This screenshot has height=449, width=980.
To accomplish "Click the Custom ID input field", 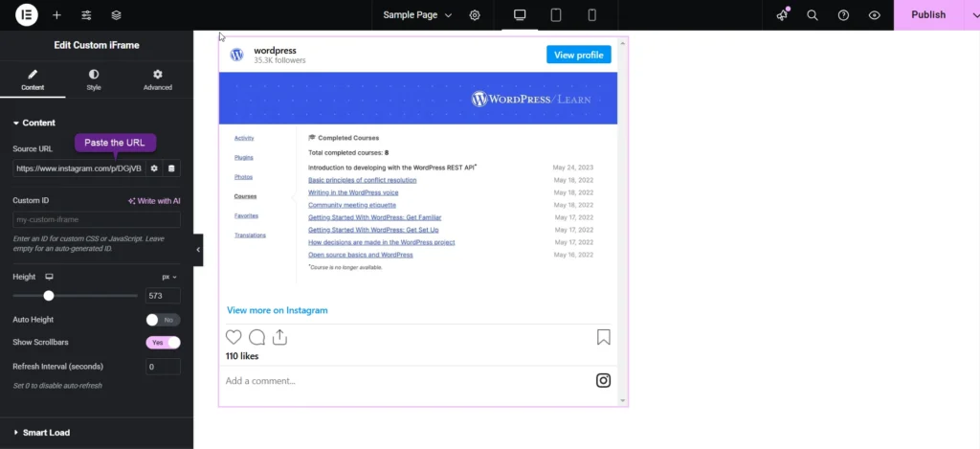I will click(x=97, y=219).
